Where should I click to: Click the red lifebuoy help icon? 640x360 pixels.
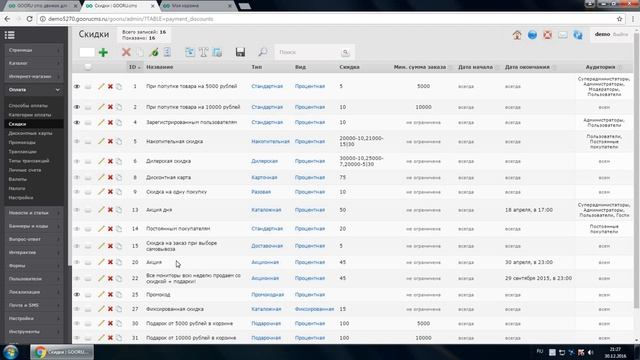click(x=547, y=35)
